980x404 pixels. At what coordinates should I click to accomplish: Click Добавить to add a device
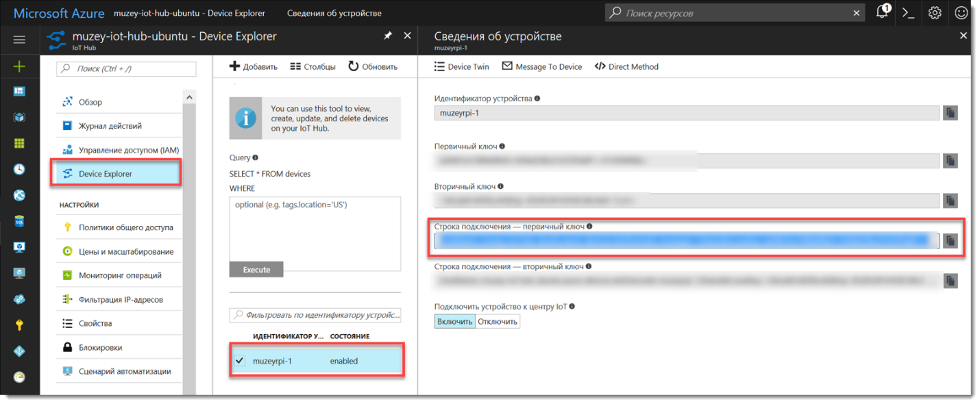[x=253, y=66]
